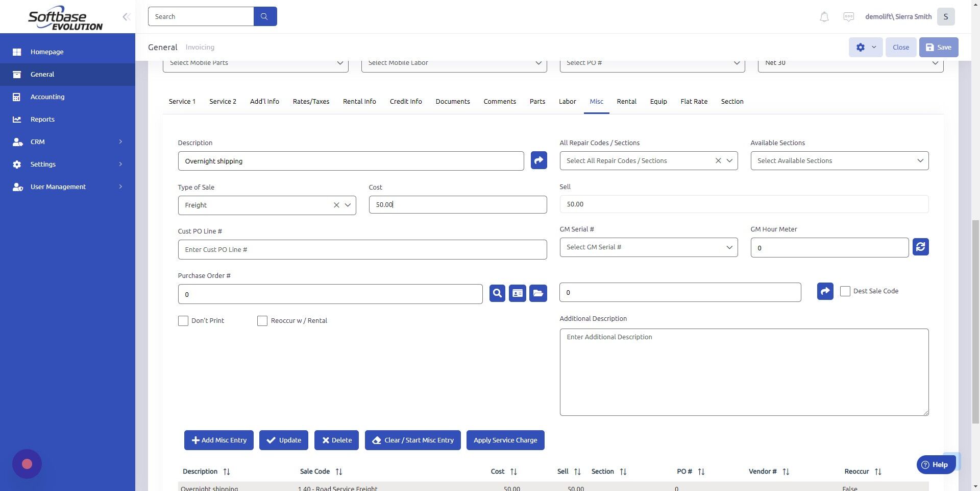Click the Add Misc Entry button
Screen dimensions: 980x491
click(x=218, y=440)
